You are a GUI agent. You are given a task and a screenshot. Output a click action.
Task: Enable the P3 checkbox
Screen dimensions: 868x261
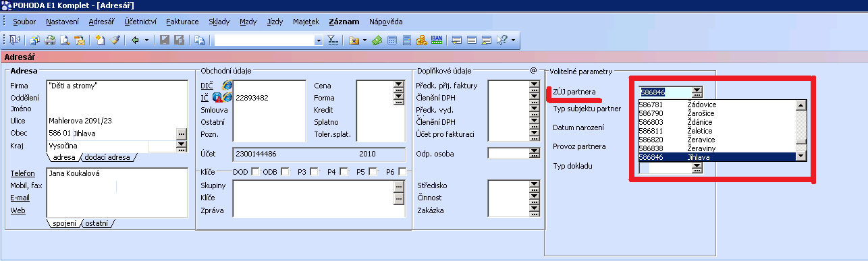(314, 172)
